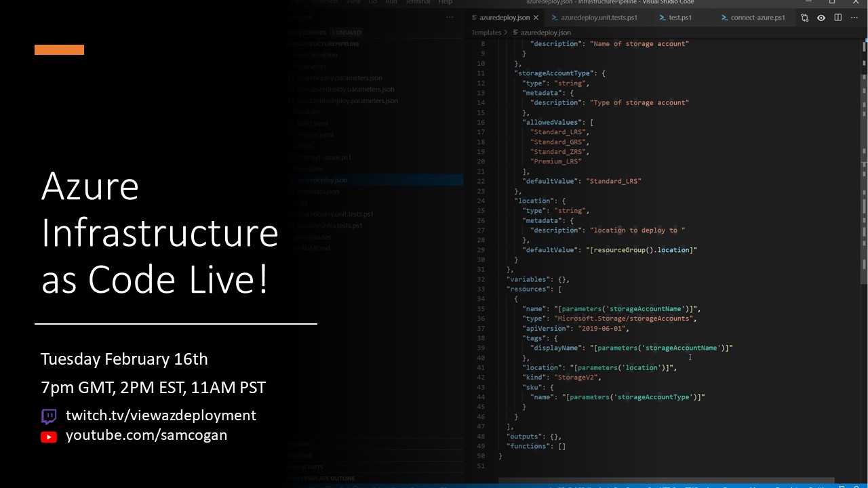This screenshot has width=868, height=488.
Task: Click the "displayName" tag key
Action: pyautogui.click(x=556, y=348)
